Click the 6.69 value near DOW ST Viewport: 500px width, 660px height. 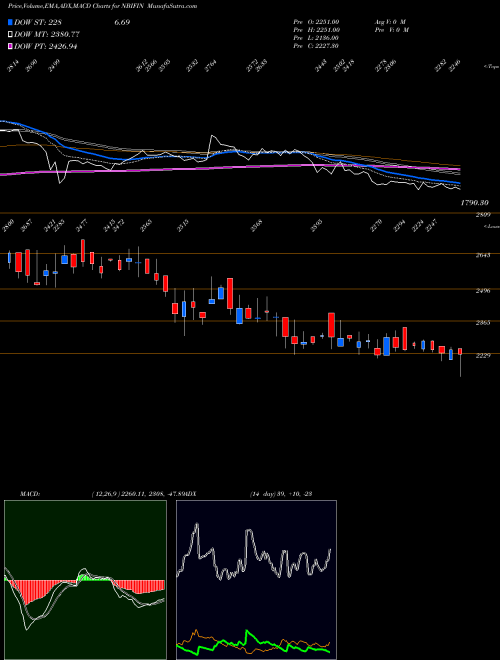(122, 22)
